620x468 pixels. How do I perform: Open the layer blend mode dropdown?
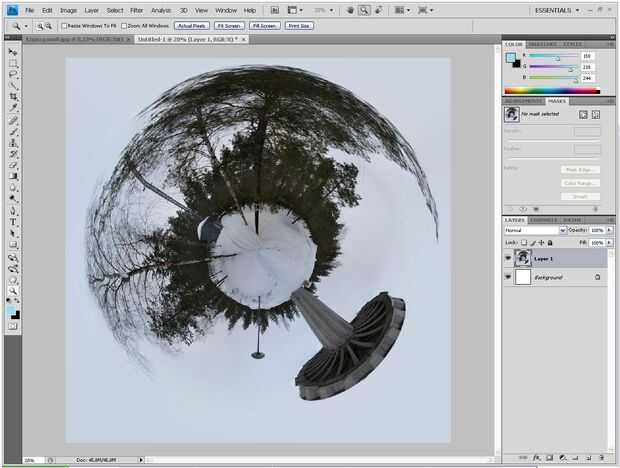click(x=535, y=230)
